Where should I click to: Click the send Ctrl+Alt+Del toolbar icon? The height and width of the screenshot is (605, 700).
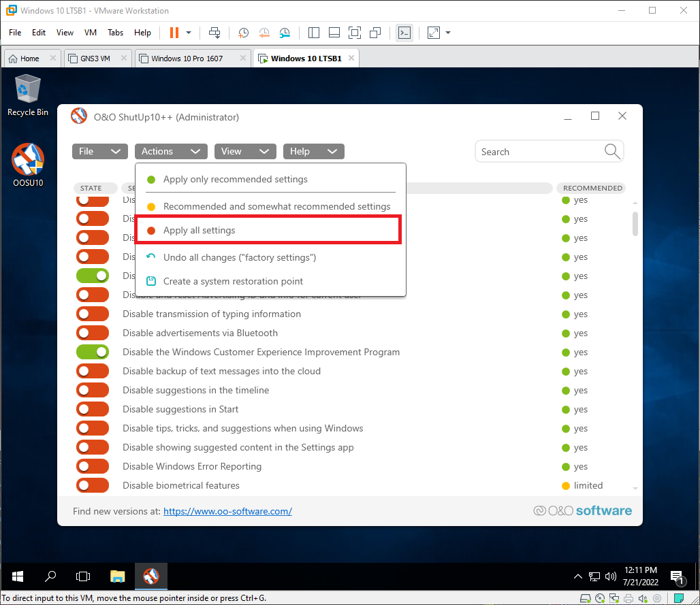click(214, 33)
